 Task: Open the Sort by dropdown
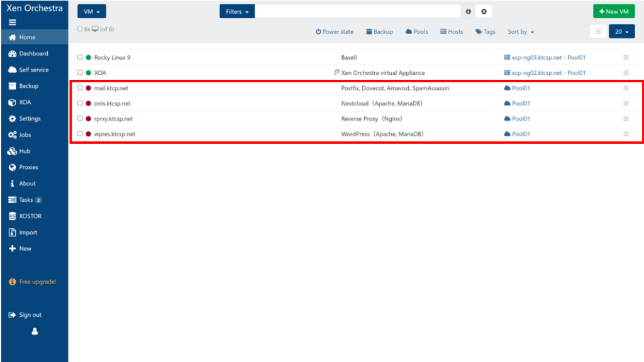pyautogui.click(x=521, y=32)
